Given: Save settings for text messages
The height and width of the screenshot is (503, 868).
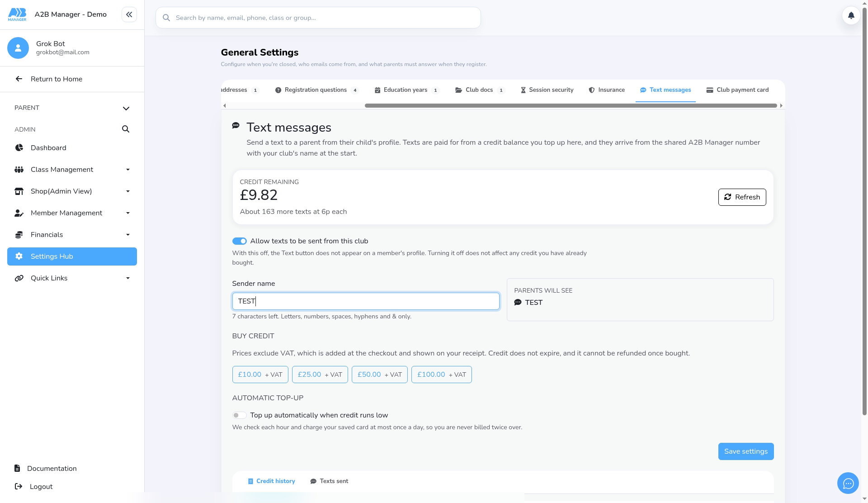Looking at the screenshot, I should point(746,451).
